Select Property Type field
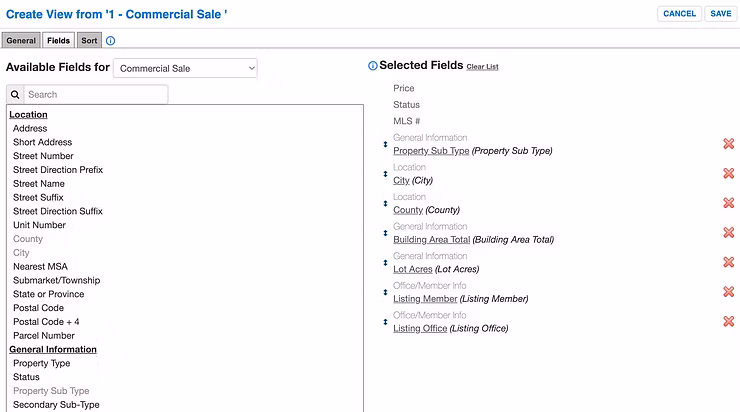 [42, 363]
